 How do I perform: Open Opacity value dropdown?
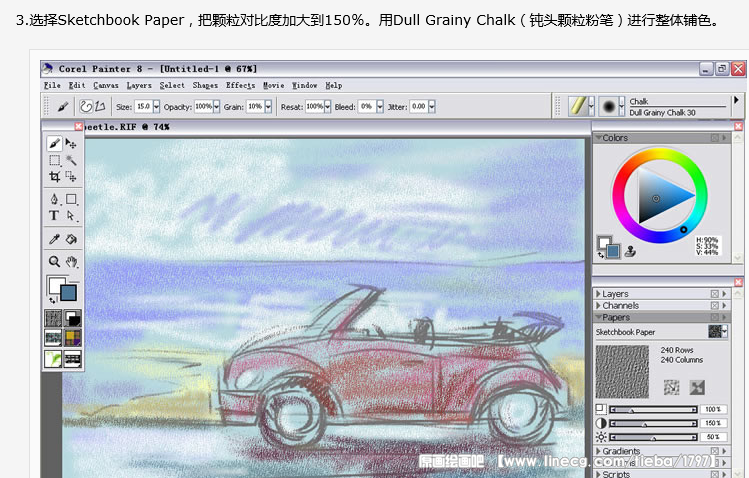pos(216,106)
